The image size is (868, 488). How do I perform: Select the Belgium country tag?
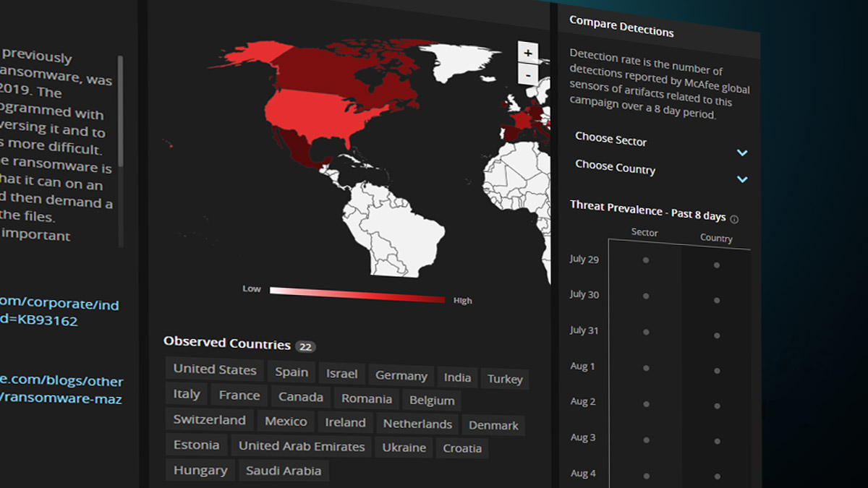[432, 400]
